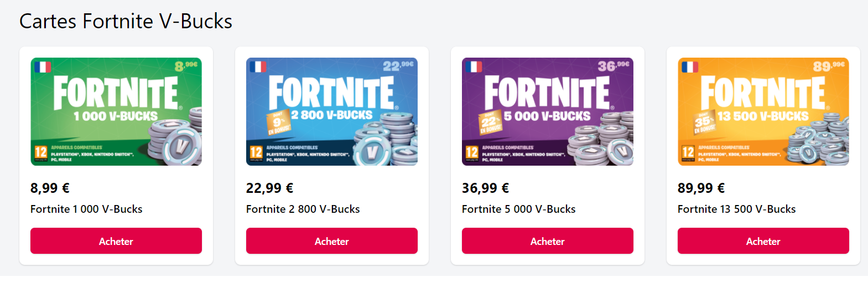Click the French flag on the purple 5 000 card
868x302 pixels.
(x=474, y=67)
